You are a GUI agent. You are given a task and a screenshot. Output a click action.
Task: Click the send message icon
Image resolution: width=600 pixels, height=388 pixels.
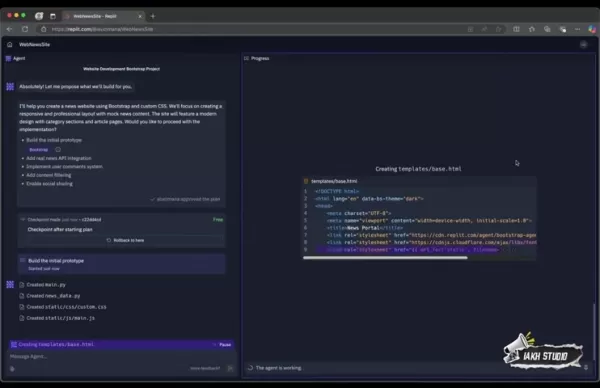tap(230, 368)
